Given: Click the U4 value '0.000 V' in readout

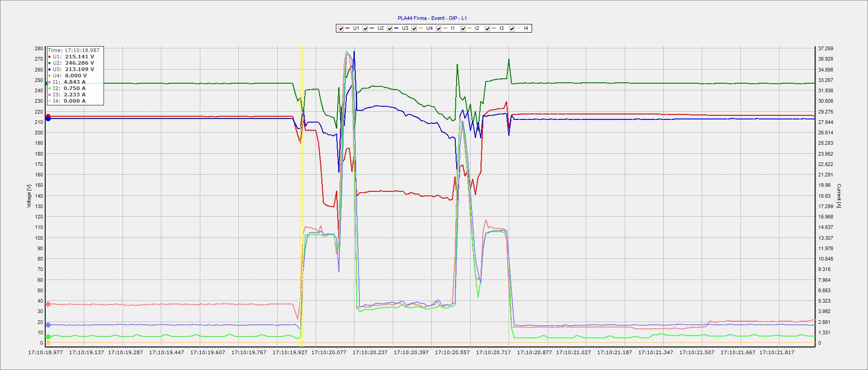Looking at the screenshot, I should pos(76,76).
